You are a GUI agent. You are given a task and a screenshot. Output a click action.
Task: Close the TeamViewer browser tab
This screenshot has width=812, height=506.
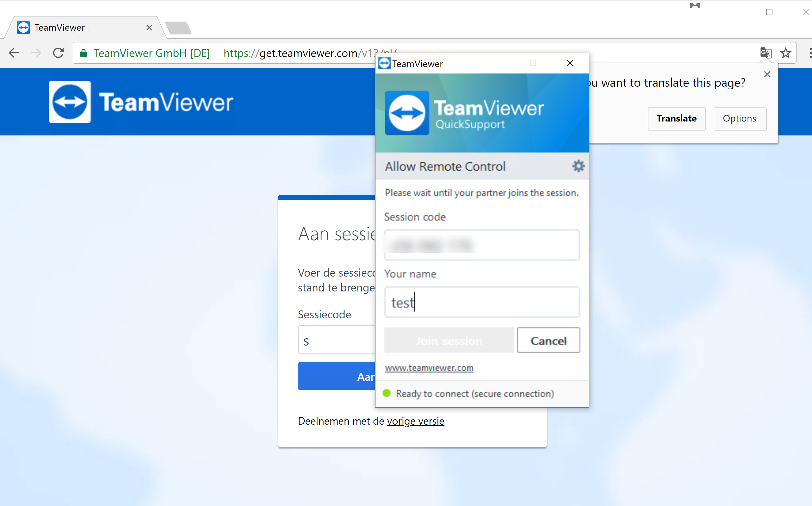[x=149, y=28]
